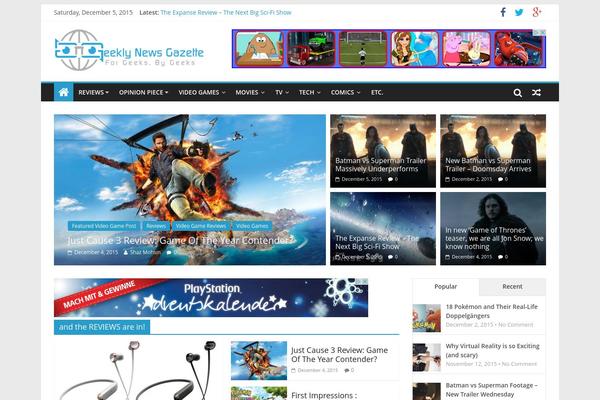This screenshot has width=600, height=400.
Task: Click the random post shuffle icon
Action: [536, 93]
